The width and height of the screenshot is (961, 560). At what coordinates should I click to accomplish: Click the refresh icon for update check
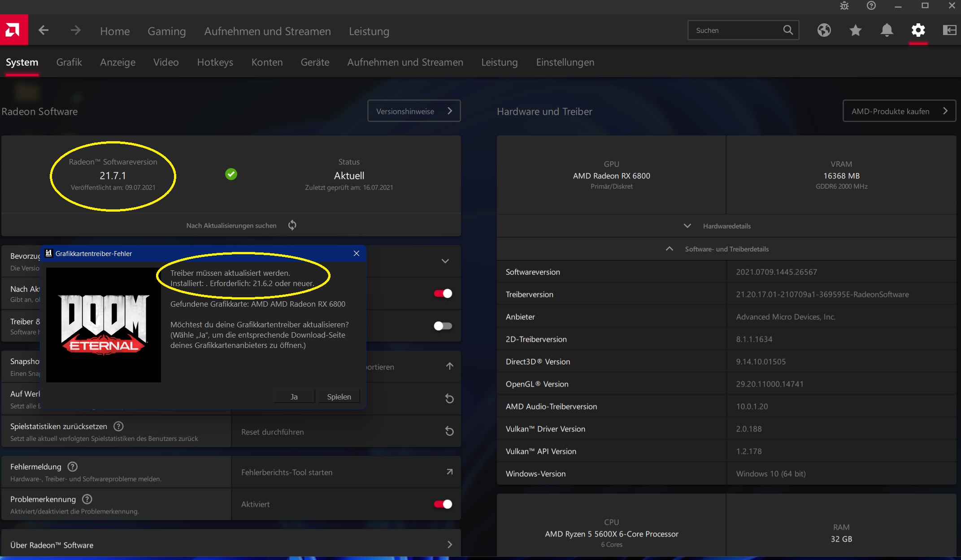pos(292,225)
